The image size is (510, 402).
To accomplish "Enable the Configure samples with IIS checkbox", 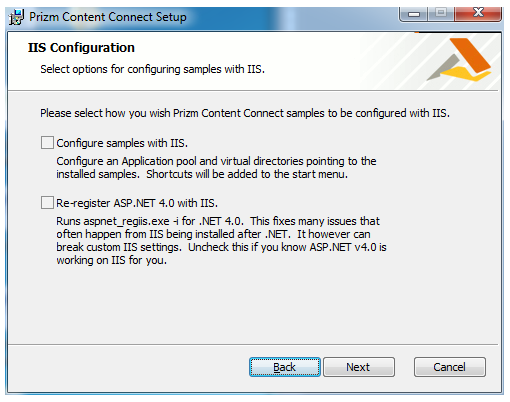I will pyautogui.click(x=47, y=142).
